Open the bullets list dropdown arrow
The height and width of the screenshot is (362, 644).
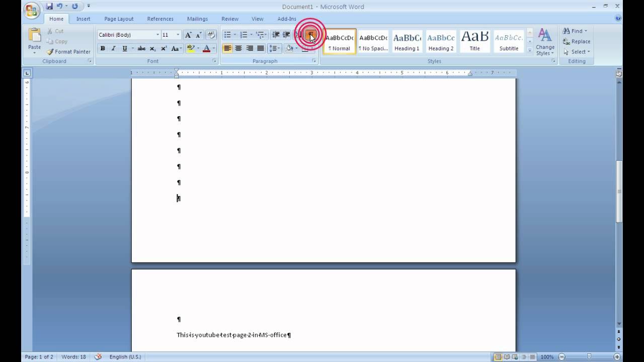tap(234, 35)
